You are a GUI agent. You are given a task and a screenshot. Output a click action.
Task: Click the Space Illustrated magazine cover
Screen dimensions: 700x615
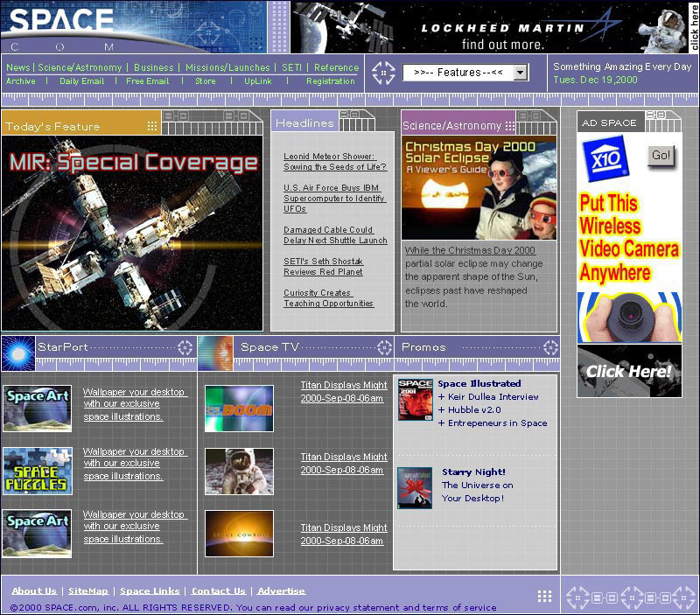coord(416,400)
